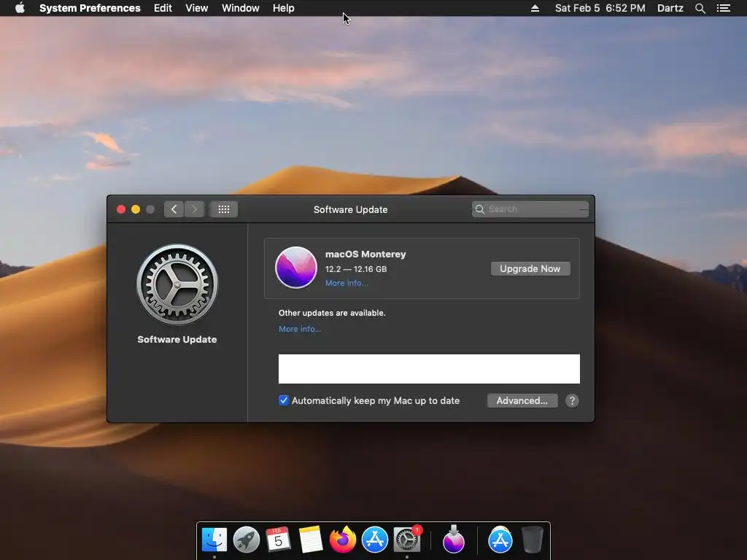The width and height of the screenshot is (747, 560).
Task: Click the macOS Monterey icon
Action: (296, 268)
